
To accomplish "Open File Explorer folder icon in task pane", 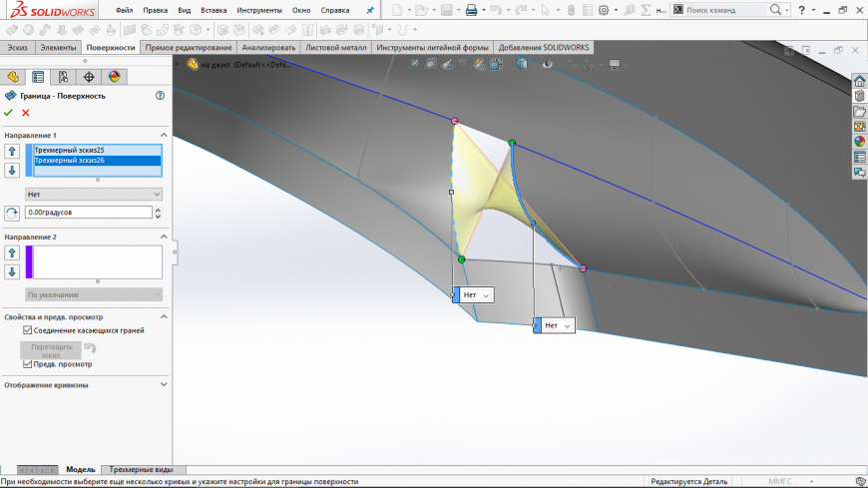I will tap(859, 112).
